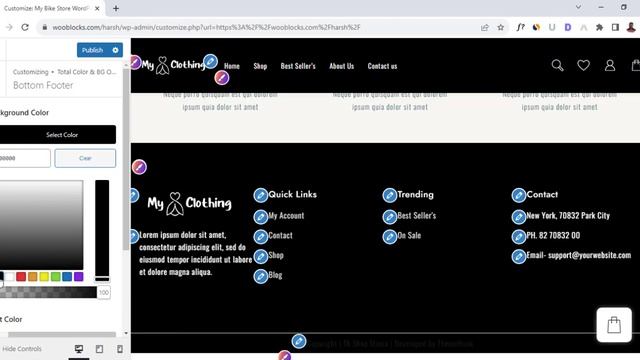This screenshot has width=640, height=360.
Task: Switch to tablet preview icon
Action: coord(99,349)
